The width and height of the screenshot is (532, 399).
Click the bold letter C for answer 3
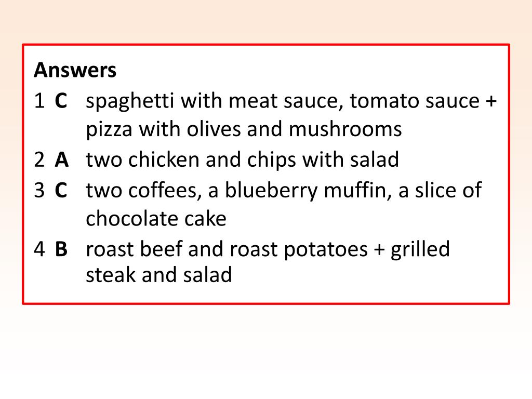(x=61, y=190)
